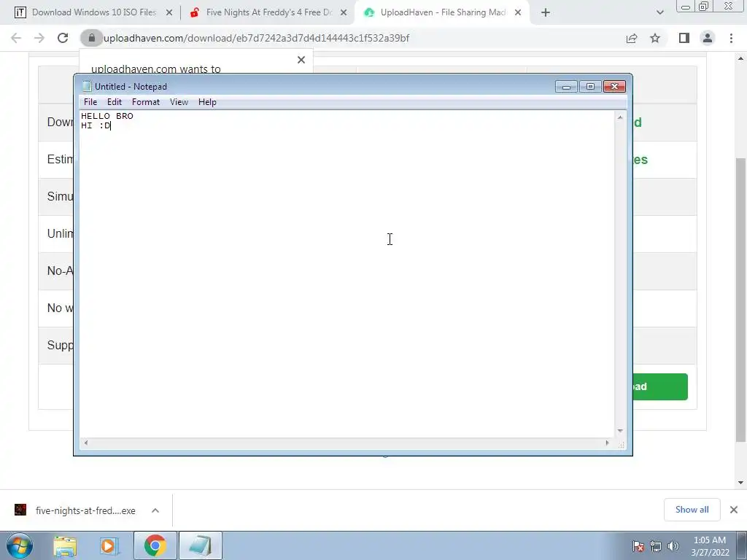Open Notepad Help menu
The height and width of the screenshot is (560, 747).
[x=207, y=102]
